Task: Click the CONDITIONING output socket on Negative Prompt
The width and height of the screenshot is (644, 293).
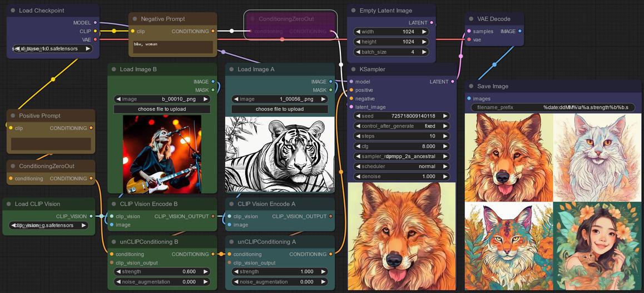Action: (213, 31)
